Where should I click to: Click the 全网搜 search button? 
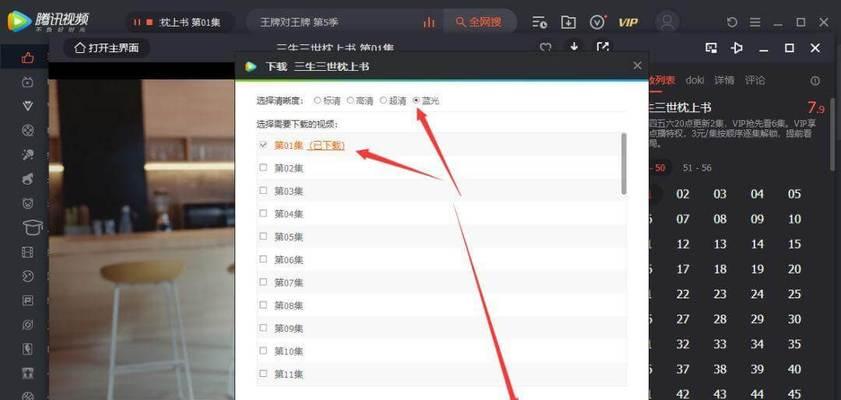pos(478,23)
